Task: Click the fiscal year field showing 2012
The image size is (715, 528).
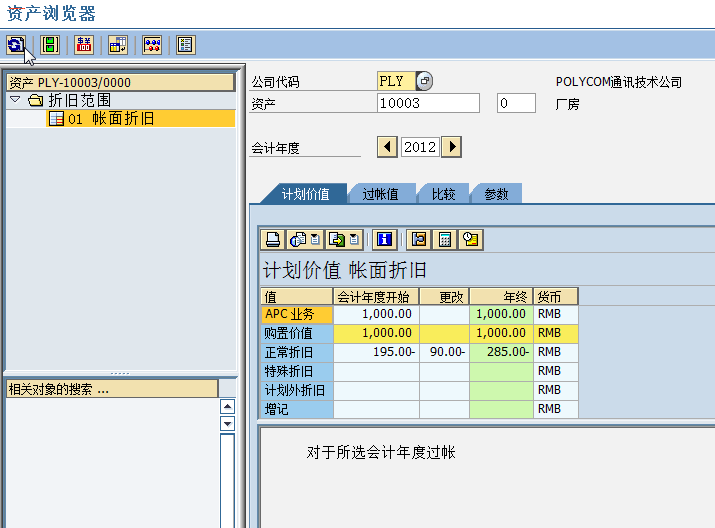Action: coord(420,147)
